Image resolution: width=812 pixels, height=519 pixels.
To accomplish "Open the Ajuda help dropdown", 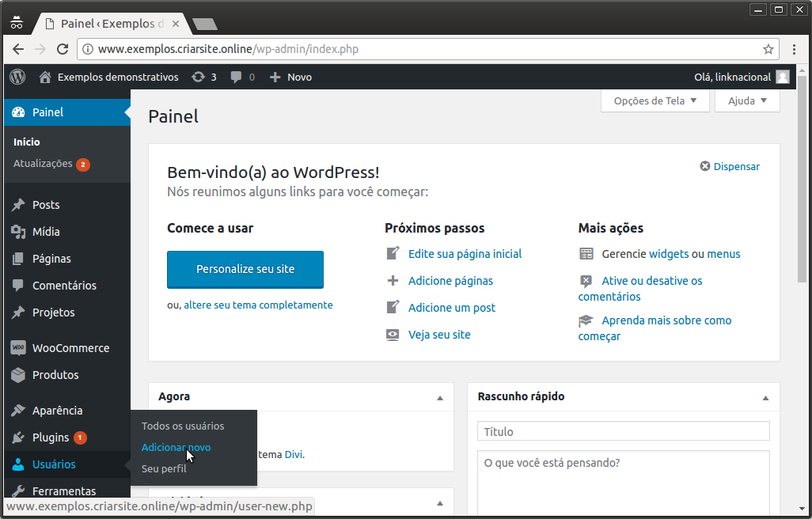I will point(747,100).
